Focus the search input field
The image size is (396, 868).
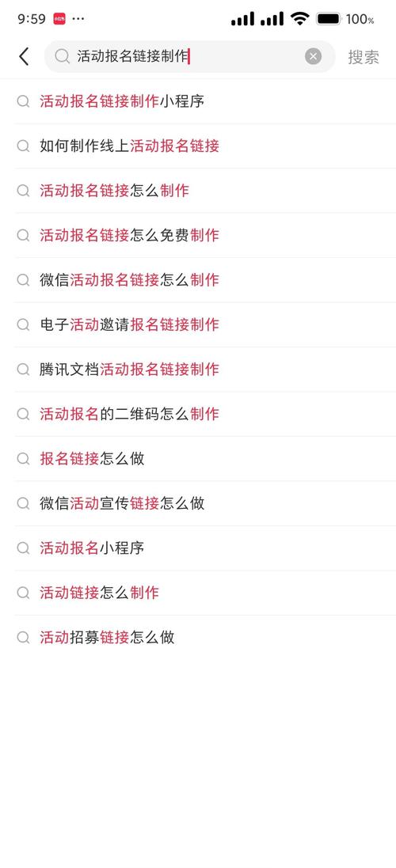[x=189, y=56]
